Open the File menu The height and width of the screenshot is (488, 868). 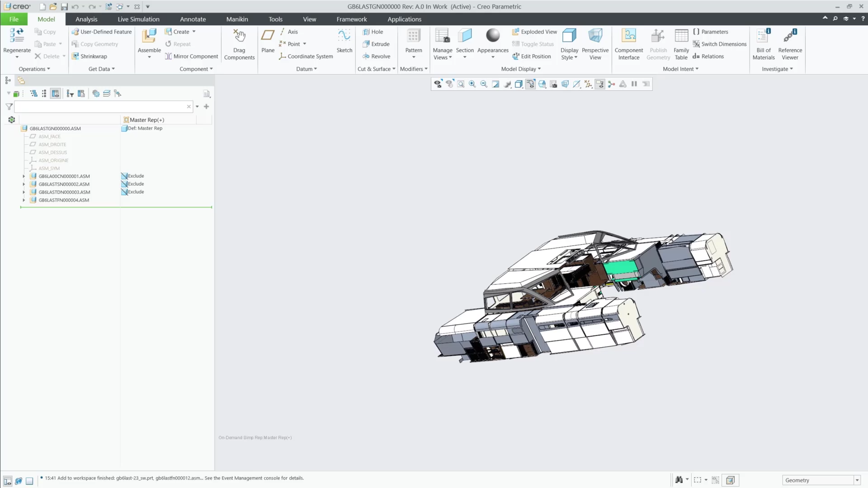[x=14, y=19]
